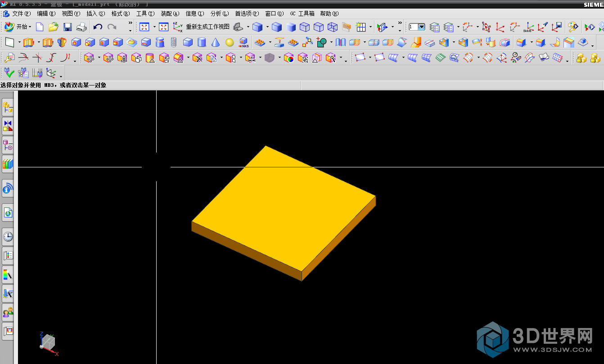Undo the last action
This screenshot has height=364, width=604.
coord(98,27)
